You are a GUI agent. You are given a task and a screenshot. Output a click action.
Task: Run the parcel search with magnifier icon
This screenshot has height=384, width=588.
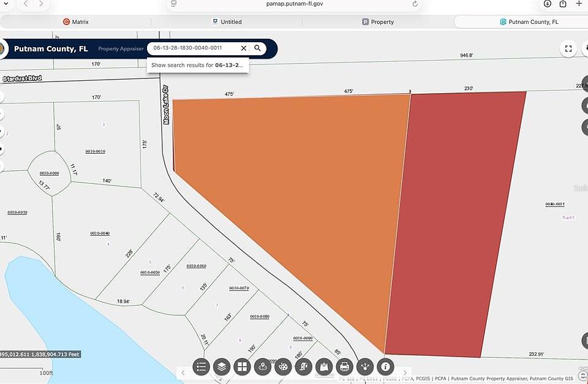point(258,48)
